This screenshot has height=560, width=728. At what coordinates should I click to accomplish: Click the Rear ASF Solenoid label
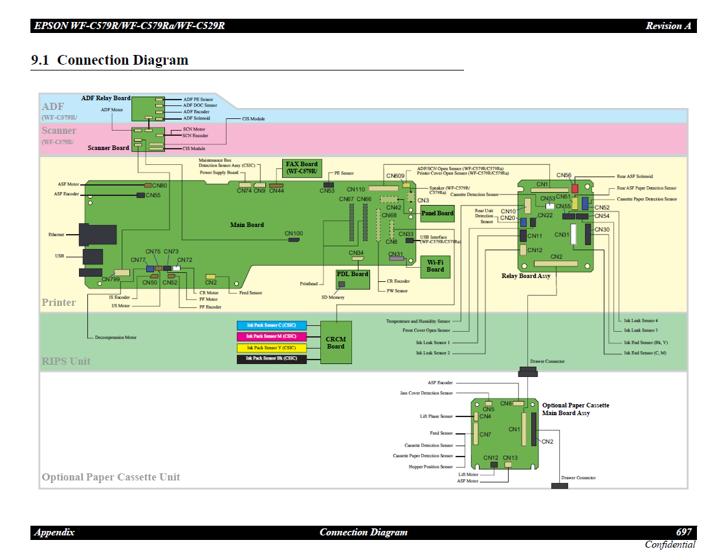tap(634, 176)
